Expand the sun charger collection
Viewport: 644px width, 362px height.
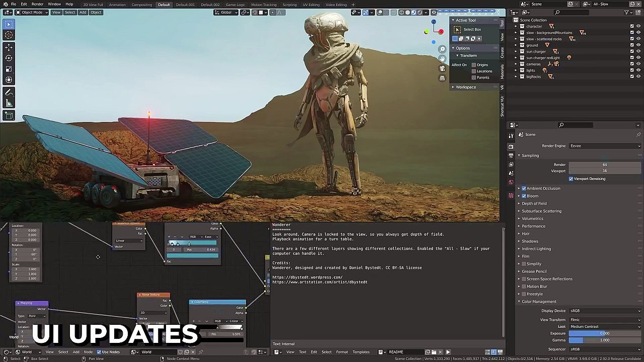coord(515,51)
